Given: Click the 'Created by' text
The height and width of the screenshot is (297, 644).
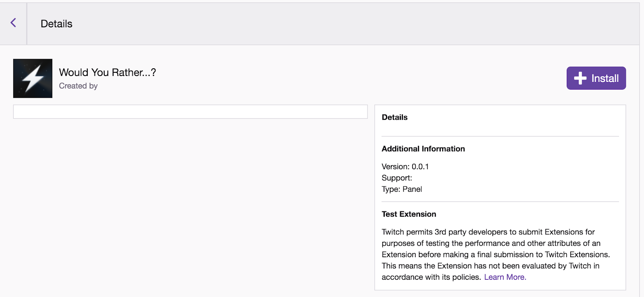Looking at the screenshot, I should click(x=78, y=86).
